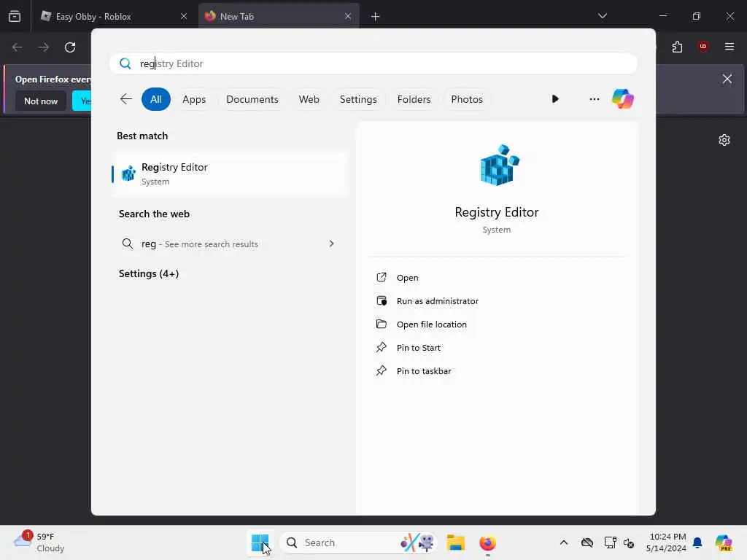Open a new Firefox tab with plus button
Viewport: 747px width, 560px height.
(376, 17)
